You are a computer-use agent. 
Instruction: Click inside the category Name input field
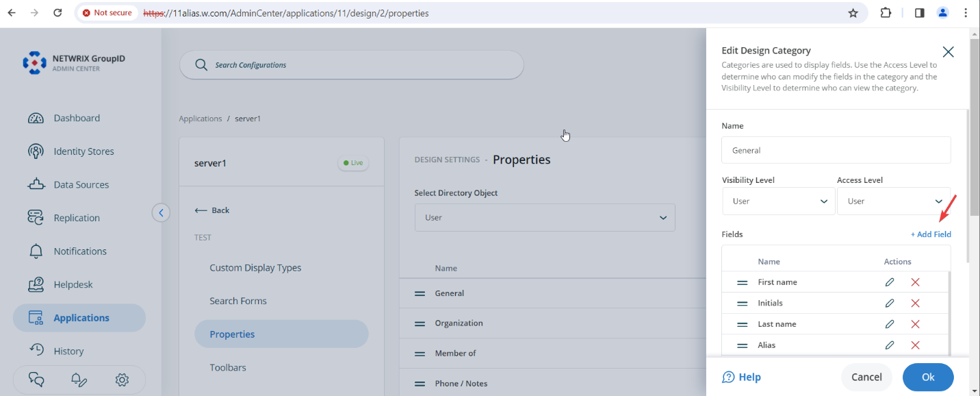click(836, 149)
